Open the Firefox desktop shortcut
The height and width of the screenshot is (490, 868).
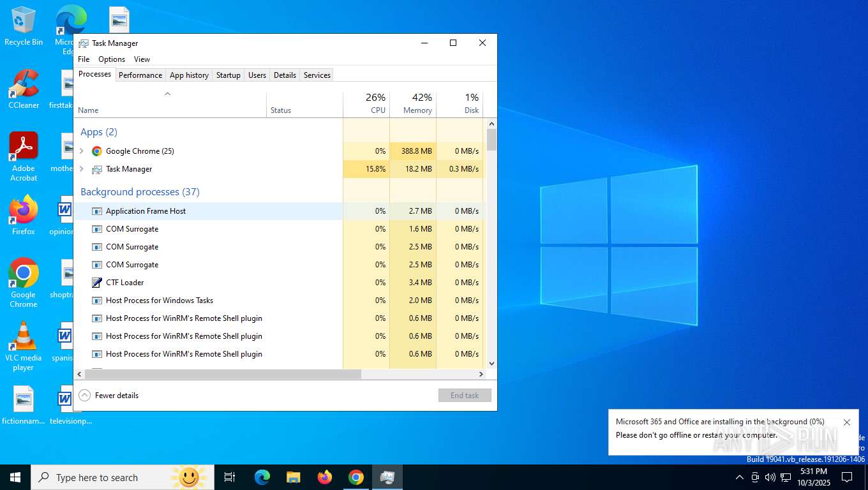(x=24, y=216)
